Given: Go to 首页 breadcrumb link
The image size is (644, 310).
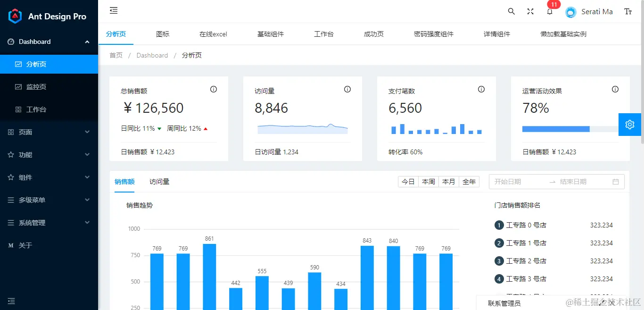Looking at the screenshot, I should pyautogui.click(x=116, y=55).
